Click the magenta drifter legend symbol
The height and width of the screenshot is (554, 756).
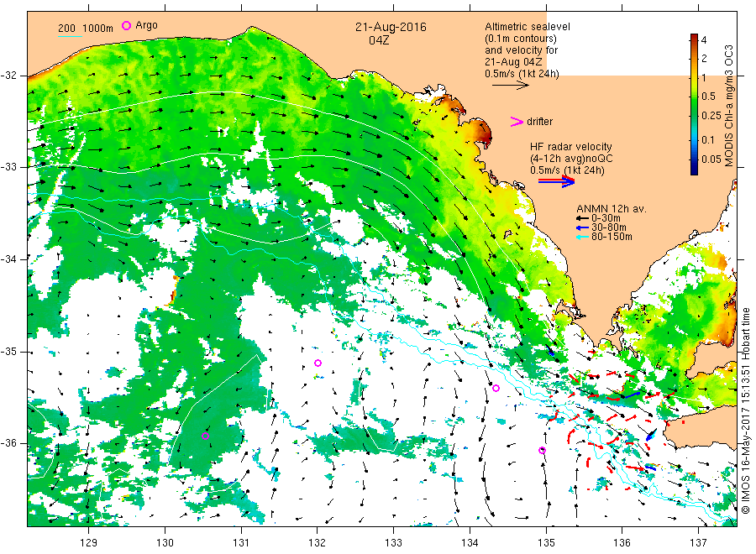tap(517, 122)
